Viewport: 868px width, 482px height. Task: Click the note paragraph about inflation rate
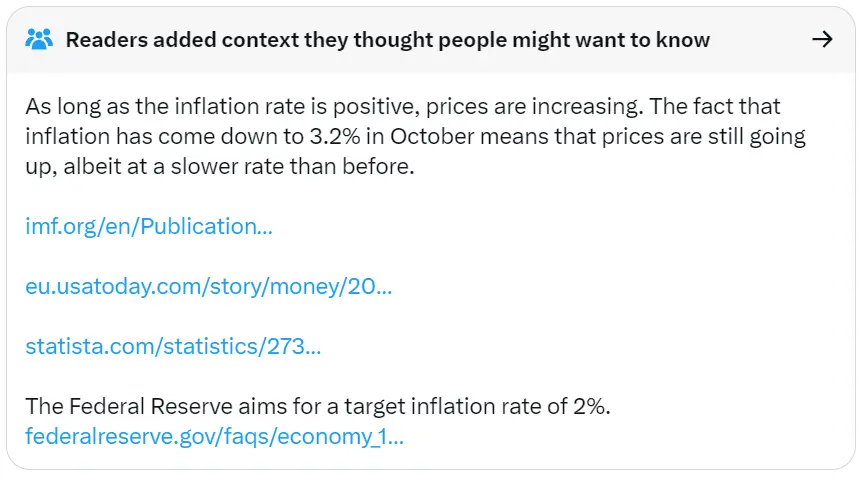pos(400,136)
